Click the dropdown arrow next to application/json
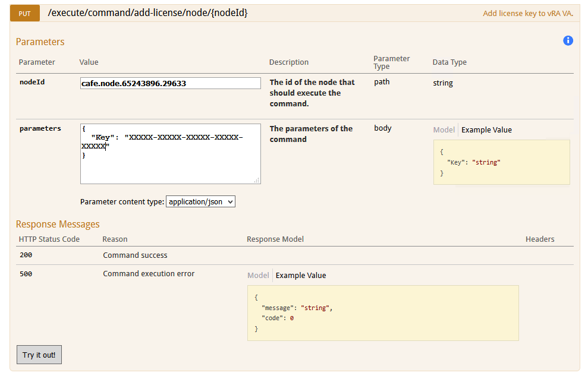Viewport: 588px width, 379px height. click(230, 201)
